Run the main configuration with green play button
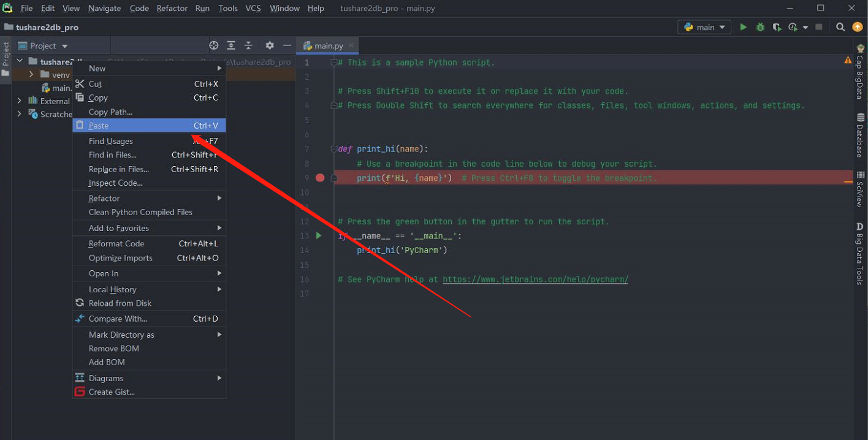 [x=743, y=27]
